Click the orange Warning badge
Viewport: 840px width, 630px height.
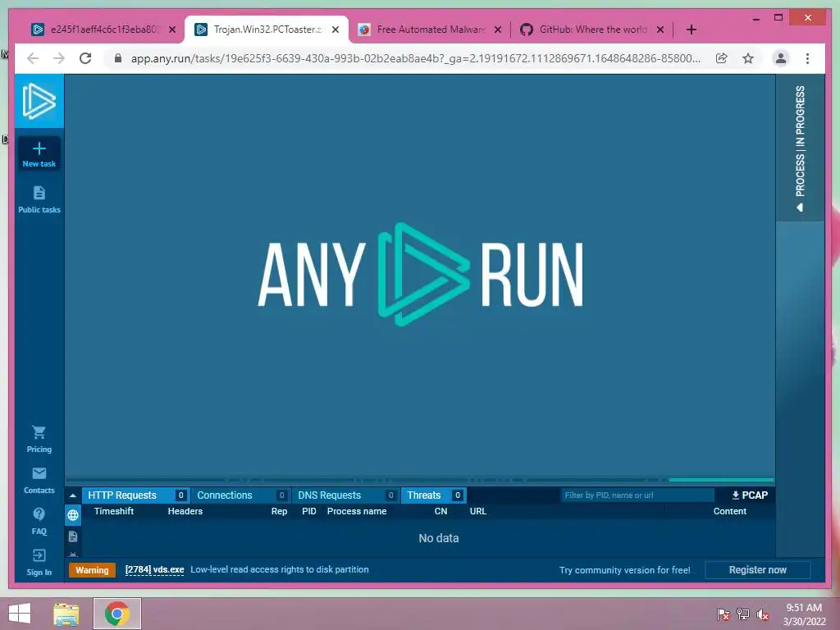point(92,570)
